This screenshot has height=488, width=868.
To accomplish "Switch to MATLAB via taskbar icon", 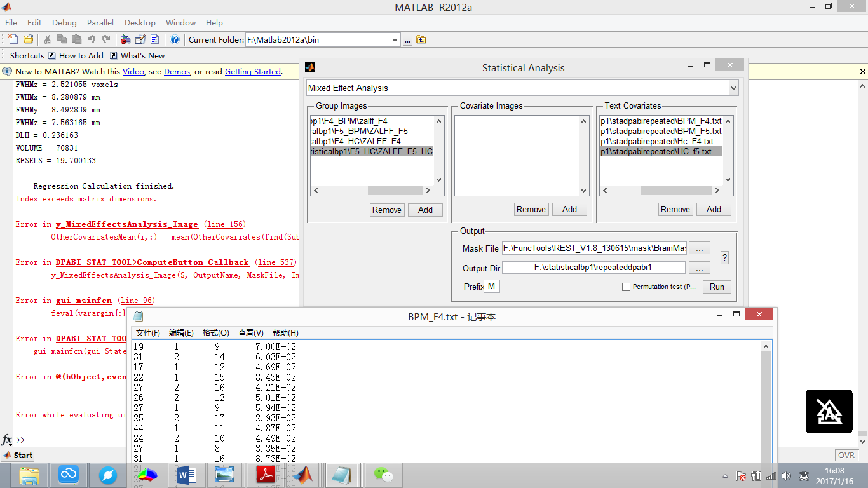I will (303, 475).
